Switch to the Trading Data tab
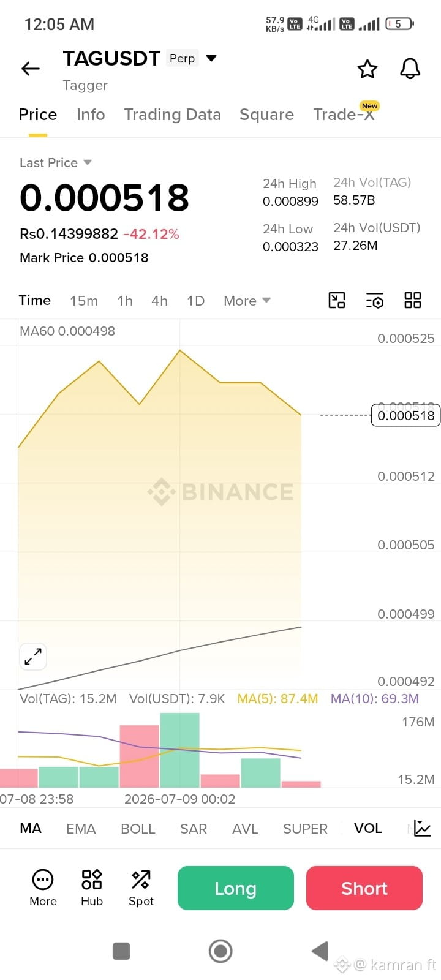Viewport: 441px width, 980px height. [172, 115]
